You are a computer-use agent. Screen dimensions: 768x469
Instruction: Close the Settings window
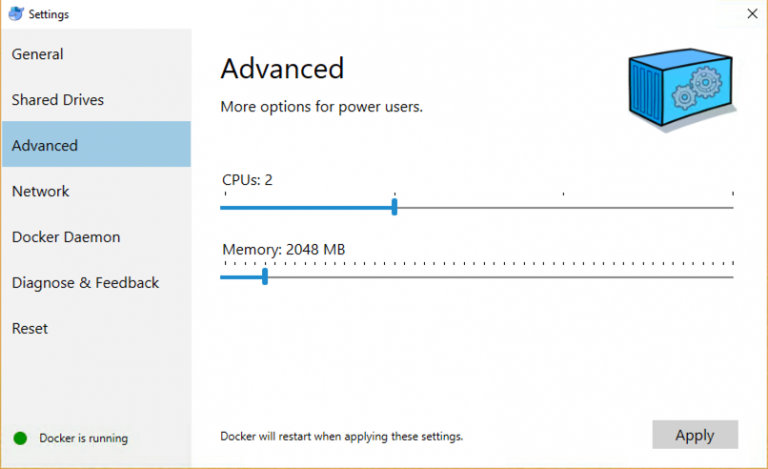coord(751,14)
